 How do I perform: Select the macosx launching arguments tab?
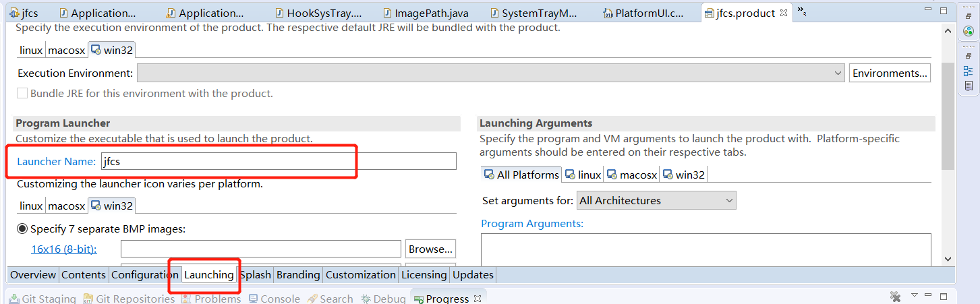pos(631,175)
